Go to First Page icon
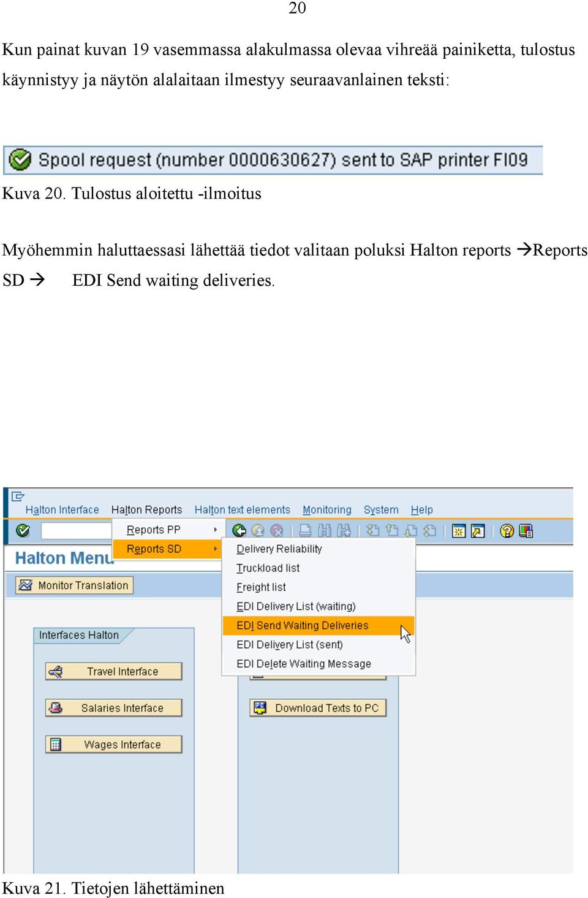This screenshot has width=588, height=898. click(x=372, y=530)
